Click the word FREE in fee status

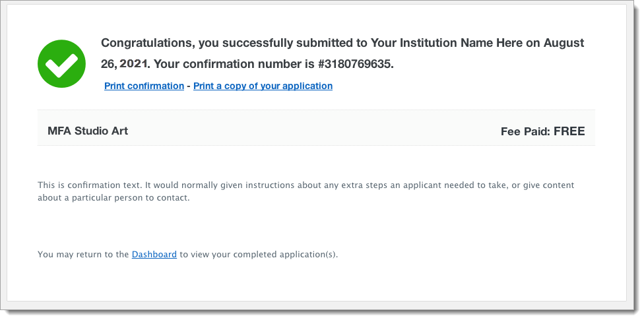click(569, 131)
